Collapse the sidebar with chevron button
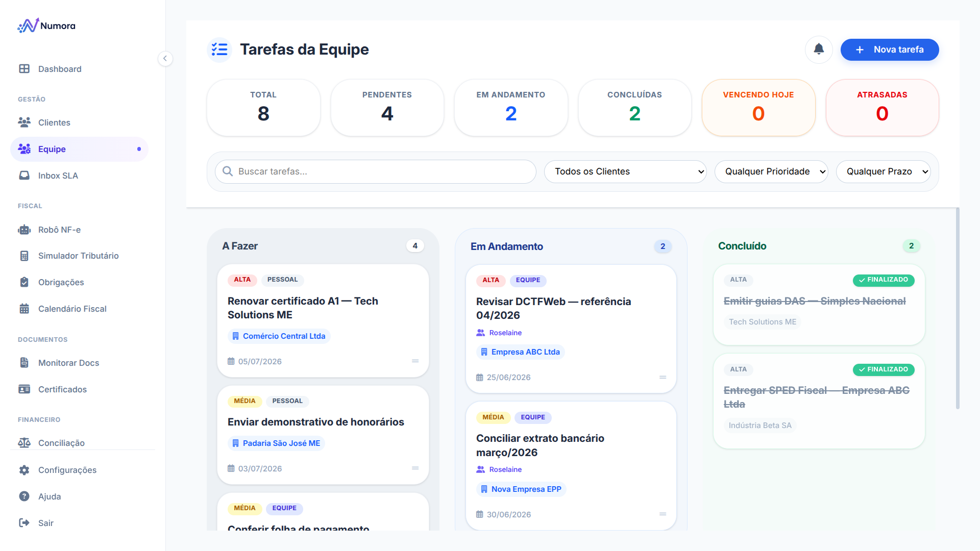Viewport: 980px width, 551px height. [x=165, y=58]
